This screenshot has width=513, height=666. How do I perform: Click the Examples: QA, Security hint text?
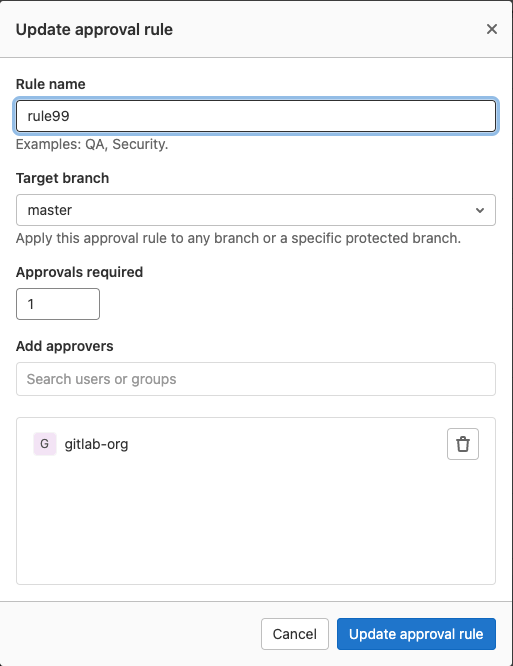point(92,144)
